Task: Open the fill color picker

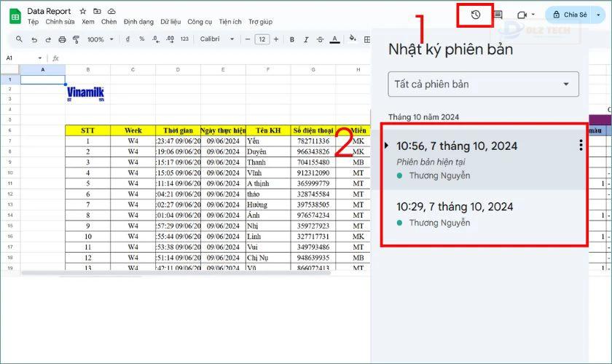Action: (x=353, y=39)
